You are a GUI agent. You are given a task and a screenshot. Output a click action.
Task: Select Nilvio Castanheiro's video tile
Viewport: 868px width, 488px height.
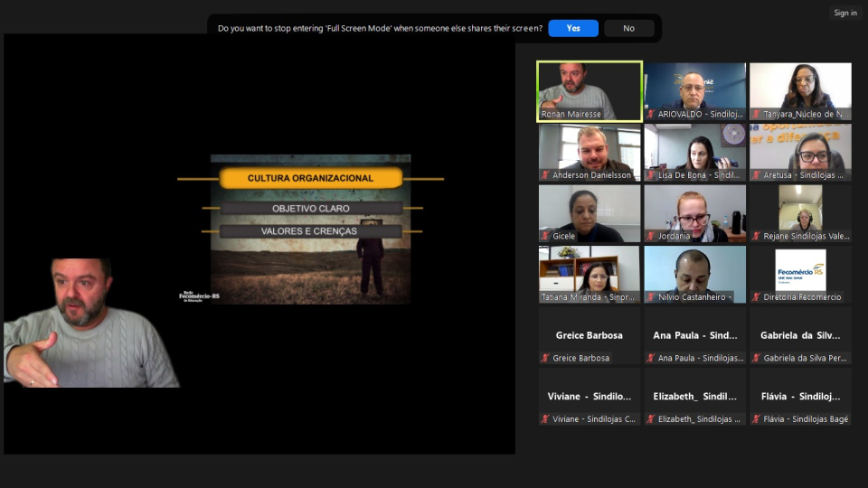click(694, 270)
